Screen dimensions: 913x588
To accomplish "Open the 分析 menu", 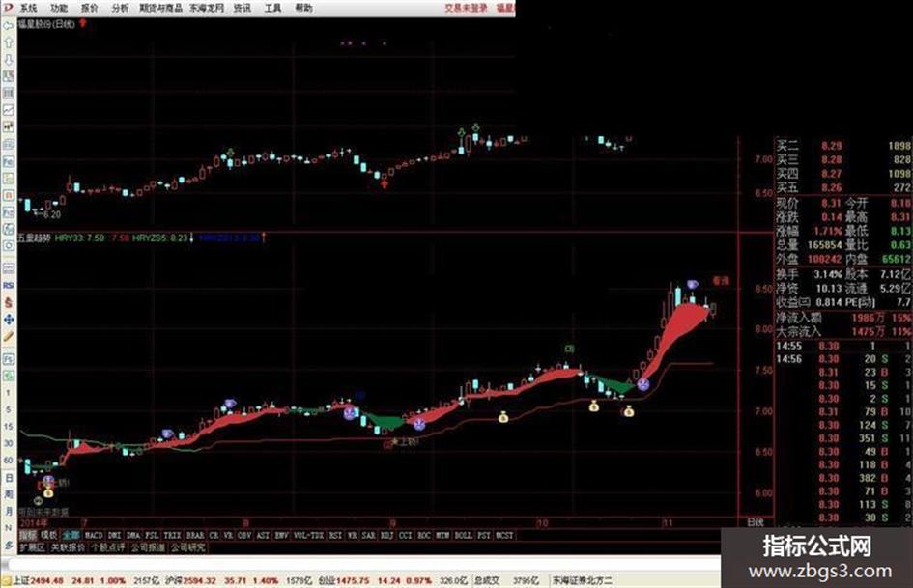I will (120, 8).
